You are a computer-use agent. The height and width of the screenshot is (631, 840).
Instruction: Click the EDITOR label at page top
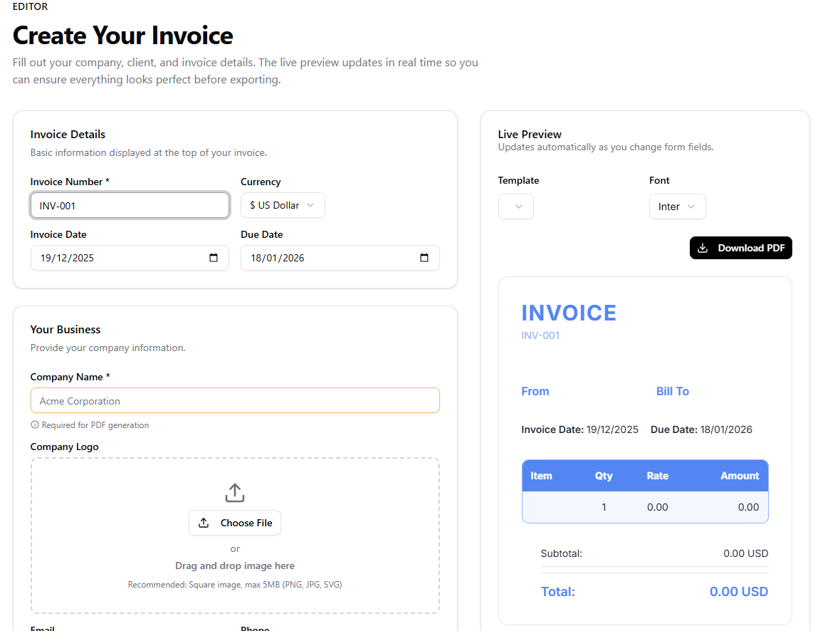point(29,6)
